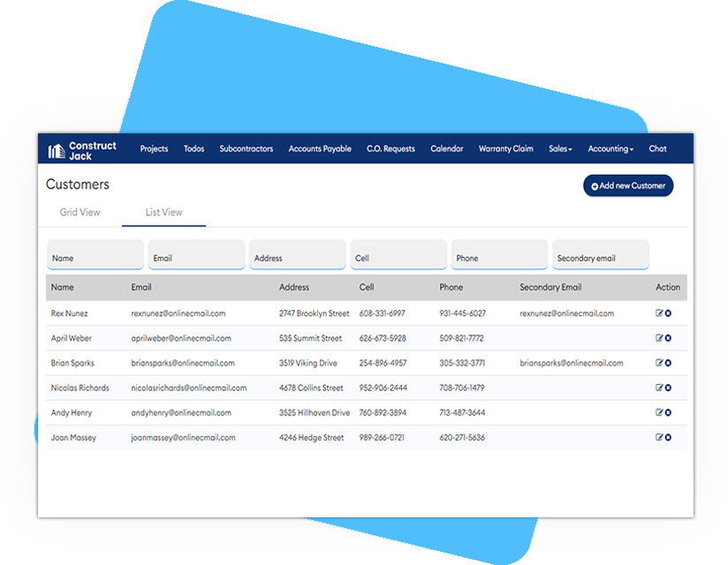Delete the Brian Sparks customer row
This screenshot has height=565, width=728.
tap(668, 363)
